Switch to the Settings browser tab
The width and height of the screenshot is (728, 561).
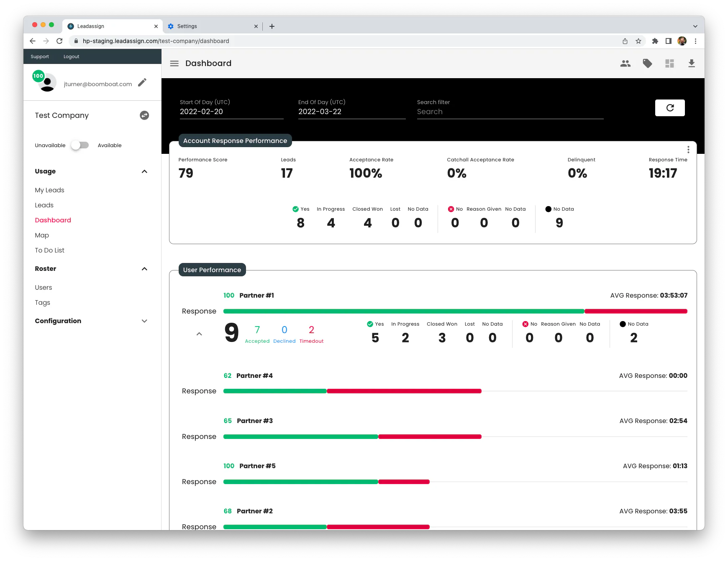click(x=213, y=26)
